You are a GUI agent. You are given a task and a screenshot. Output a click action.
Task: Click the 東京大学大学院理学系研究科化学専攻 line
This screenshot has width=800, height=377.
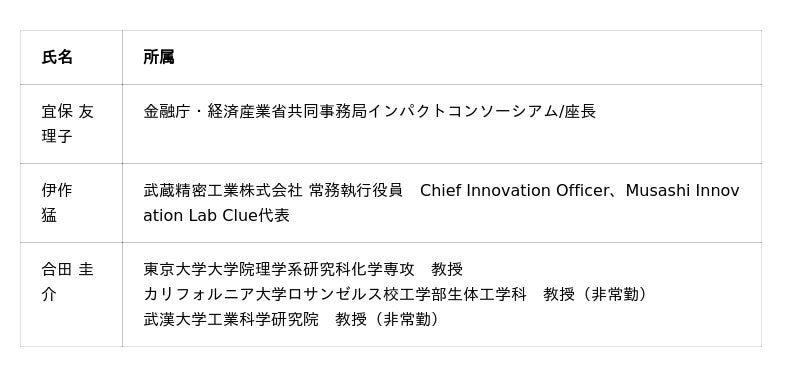(279, 269)
